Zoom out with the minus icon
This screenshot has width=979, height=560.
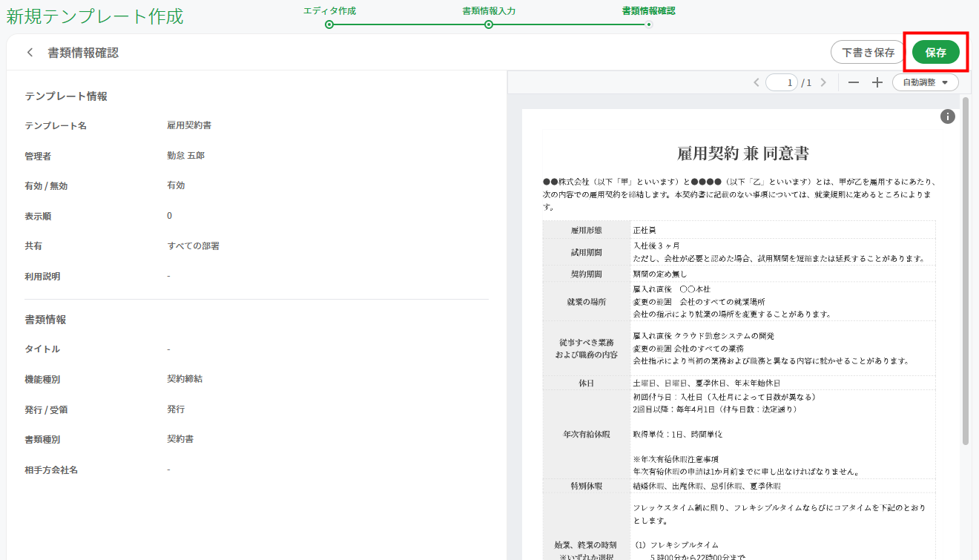tap(854, 82)
